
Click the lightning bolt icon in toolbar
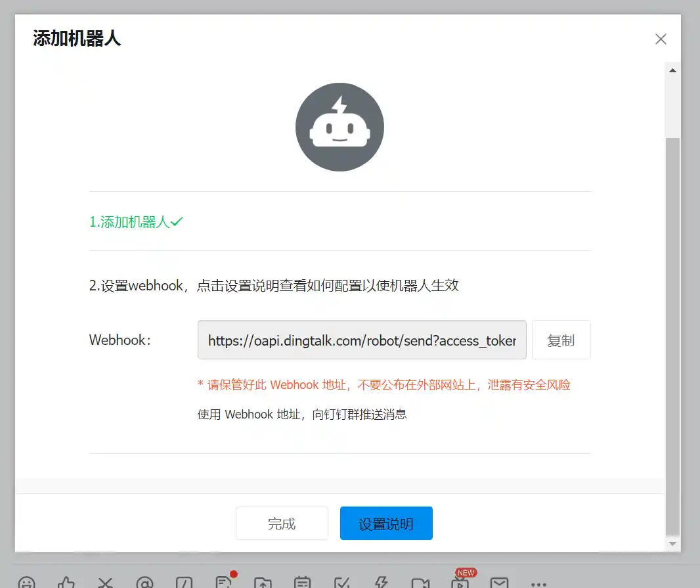(x=381, y=583)
